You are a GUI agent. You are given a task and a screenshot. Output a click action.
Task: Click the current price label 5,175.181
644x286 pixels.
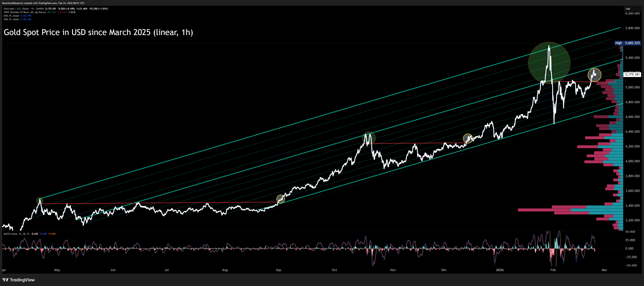click(x=632, y=74)
